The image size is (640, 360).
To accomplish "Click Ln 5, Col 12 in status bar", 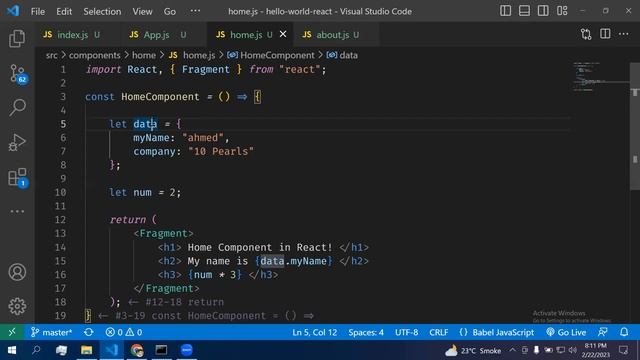I will point(314,332).
